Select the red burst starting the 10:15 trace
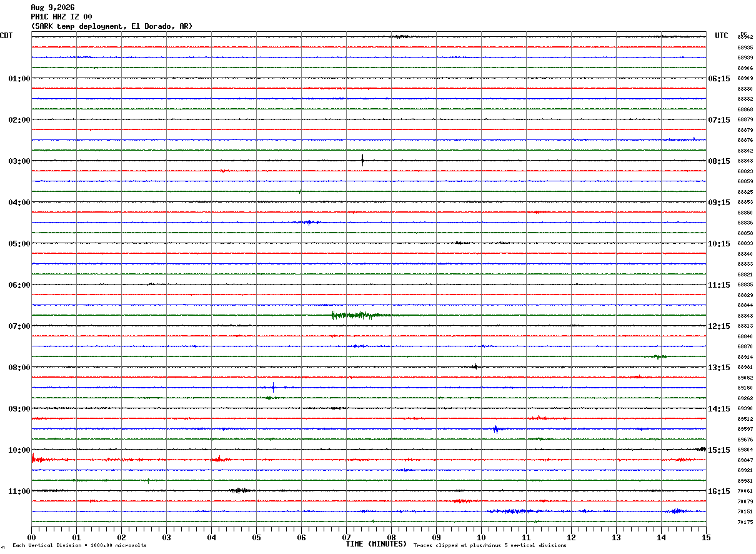 [x=37, y=459]
